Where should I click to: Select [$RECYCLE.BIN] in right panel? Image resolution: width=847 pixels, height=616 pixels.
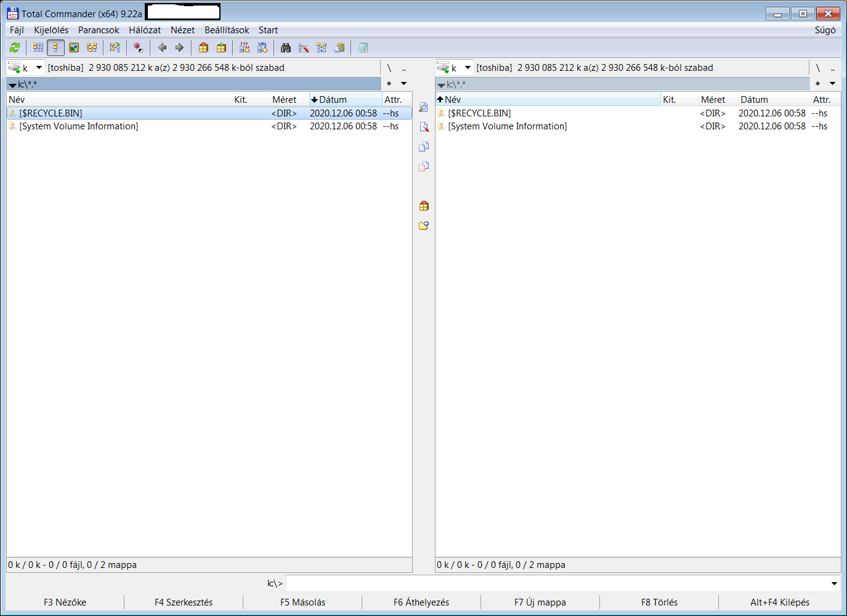pyautogui.click(x=638, y=113)
